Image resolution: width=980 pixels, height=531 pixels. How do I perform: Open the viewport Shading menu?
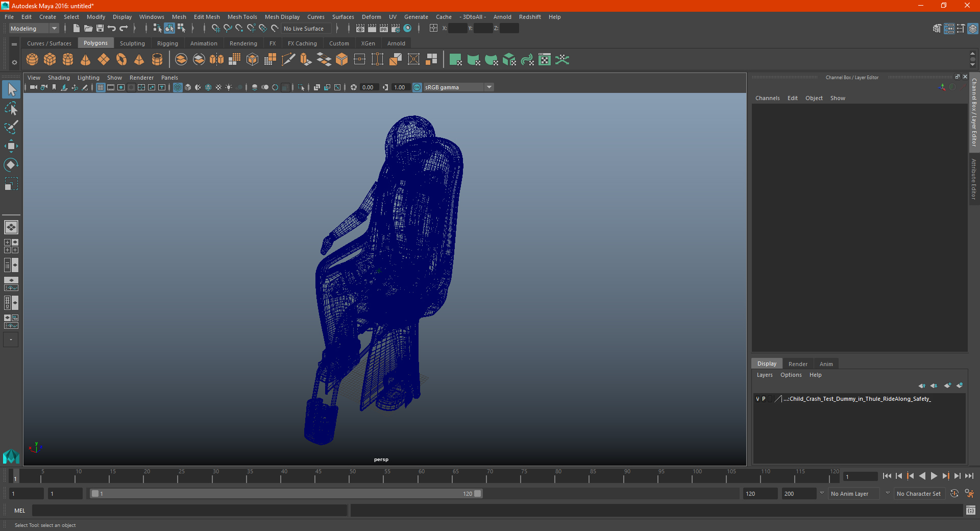[59, 78]
